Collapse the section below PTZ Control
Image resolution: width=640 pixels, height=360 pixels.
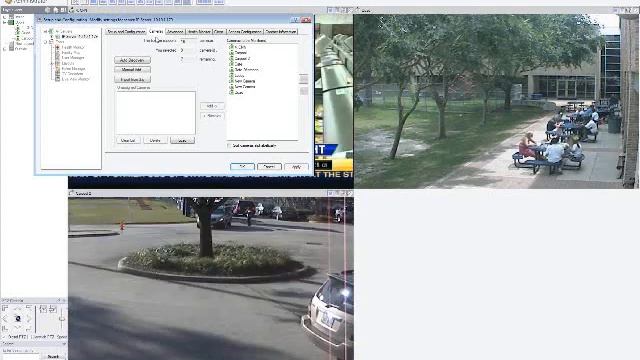click(x=64, y=344)
